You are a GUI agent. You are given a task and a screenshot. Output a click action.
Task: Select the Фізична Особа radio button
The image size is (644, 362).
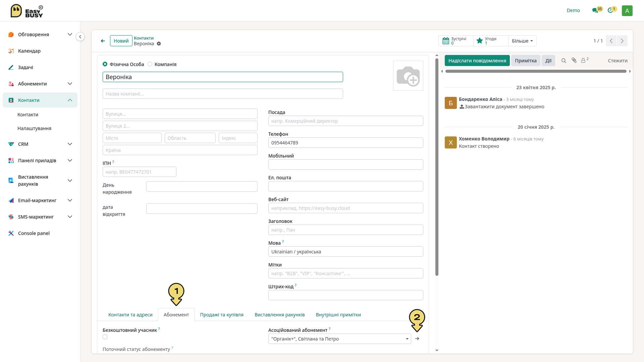(105, 64)
